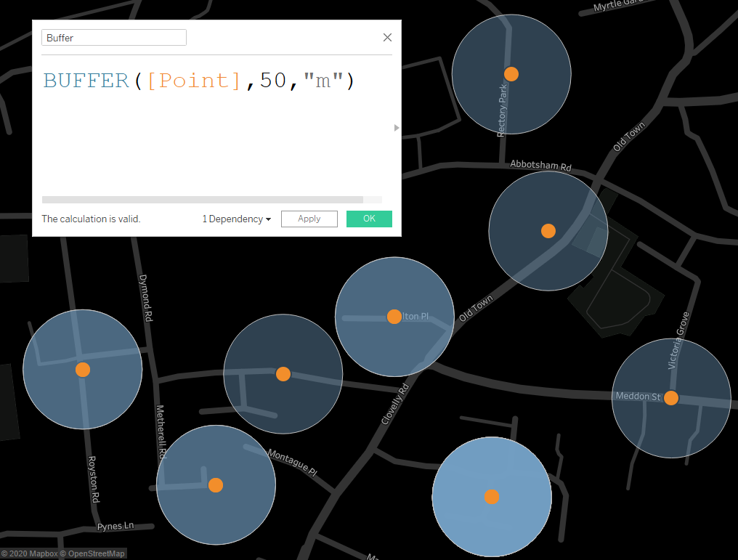Expand the function list with the side arrow
This screenshot has height=560, width=738.
(397, 128)
